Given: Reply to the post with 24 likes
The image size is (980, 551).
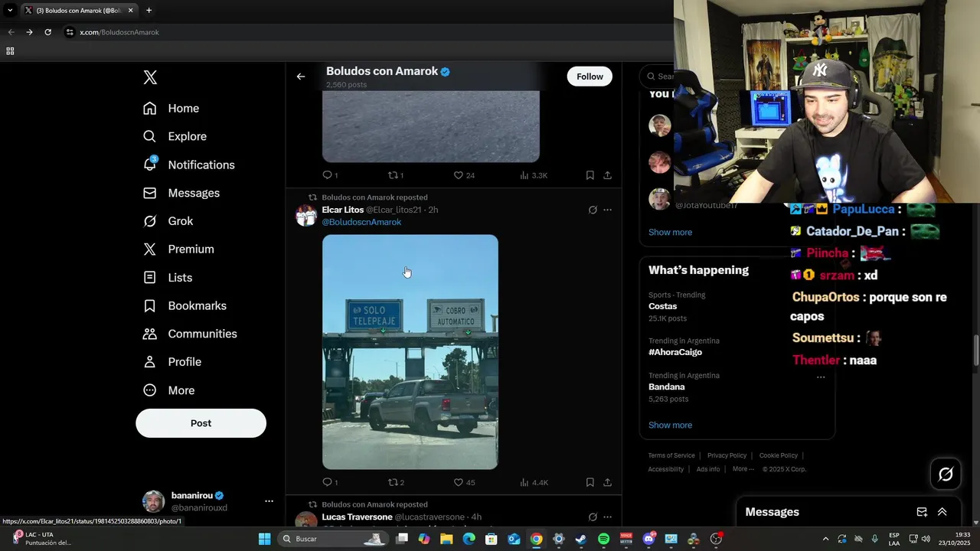Looking at the screenshot, I should (330, 175).
